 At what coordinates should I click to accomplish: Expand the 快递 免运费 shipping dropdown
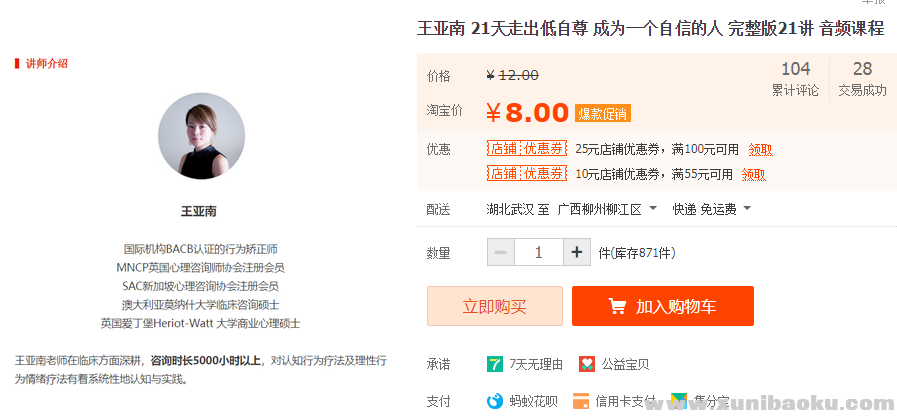746,209
